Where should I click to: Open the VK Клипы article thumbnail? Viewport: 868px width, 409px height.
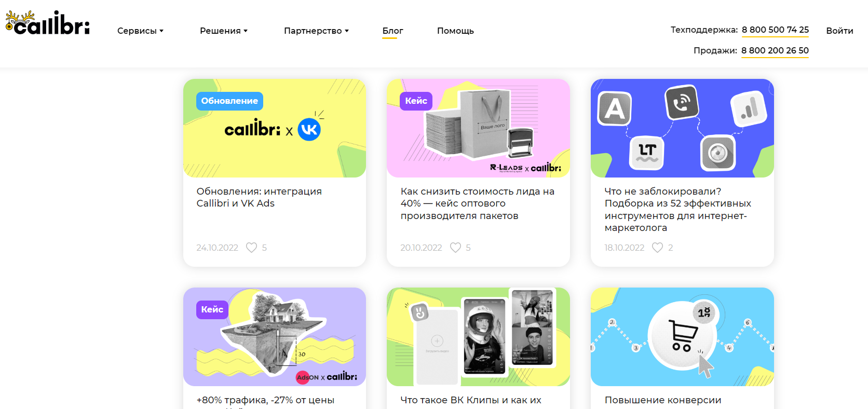tap(478, 337)
